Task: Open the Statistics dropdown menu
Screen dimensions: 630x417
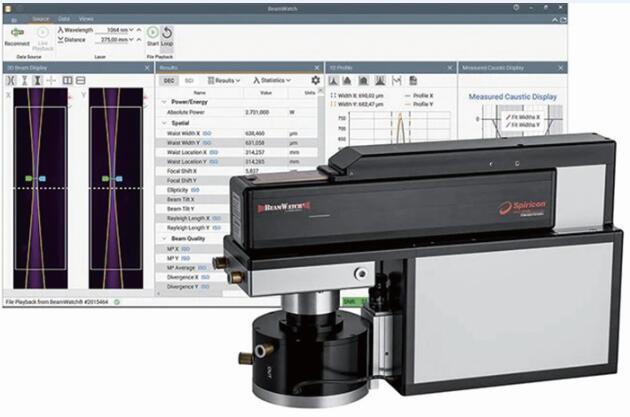Action: tap(271, 79)
